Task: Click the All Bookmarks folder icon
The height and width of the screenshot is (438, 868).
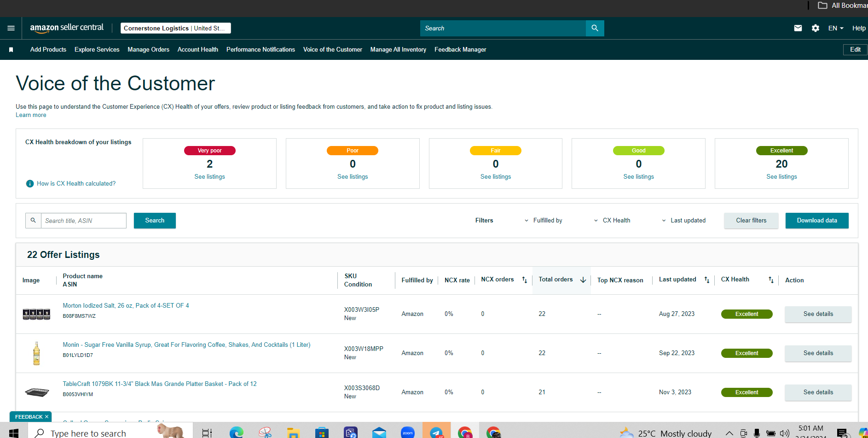Action: pos(822,6)
